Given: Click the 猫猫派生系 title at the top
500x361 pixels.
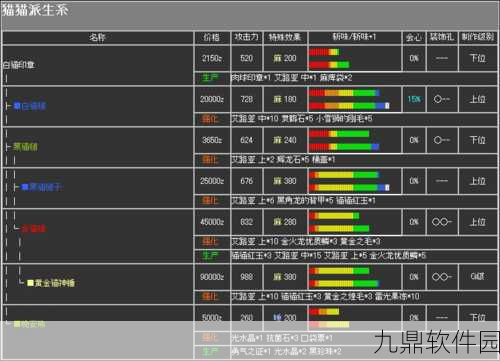Looking at the screenshot, I should click(35, 10).
